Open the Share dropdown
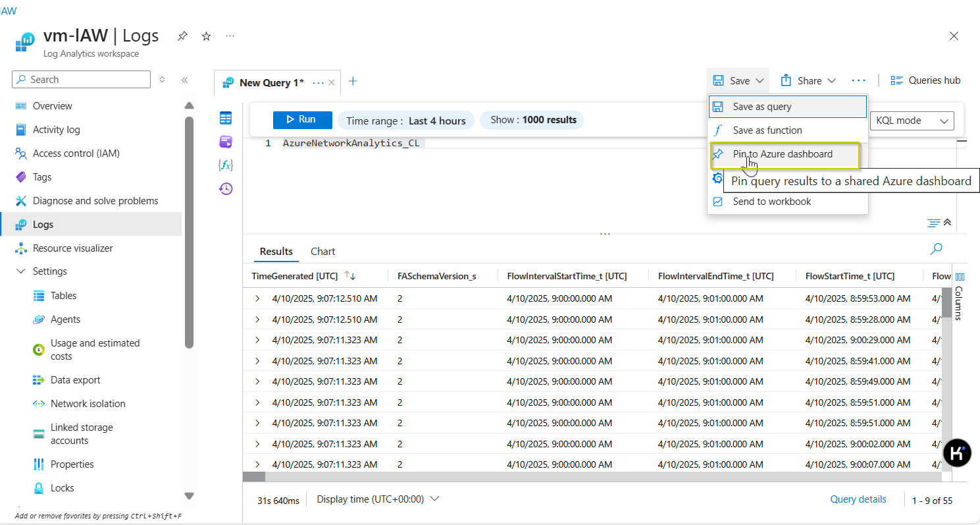980x525 pixels. (x=808, y=80)
